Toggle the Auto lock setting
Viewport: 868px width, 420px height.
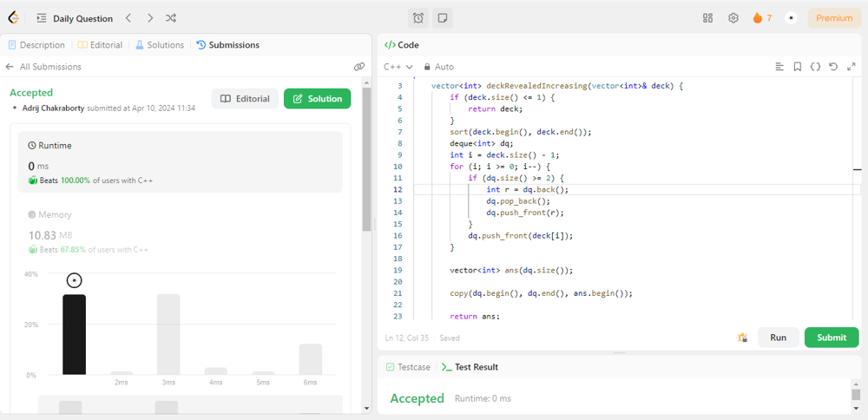point(438,67)
